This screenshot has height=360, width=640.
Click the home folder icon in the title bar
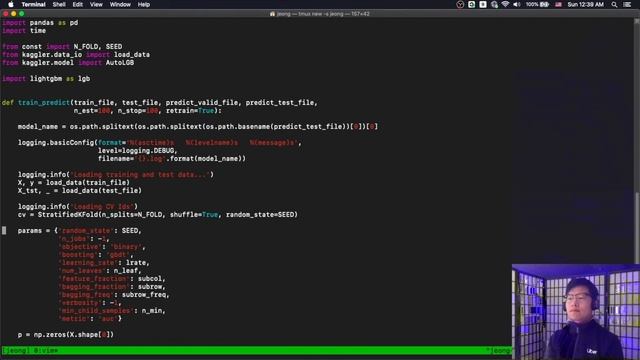tap(272, 14)
